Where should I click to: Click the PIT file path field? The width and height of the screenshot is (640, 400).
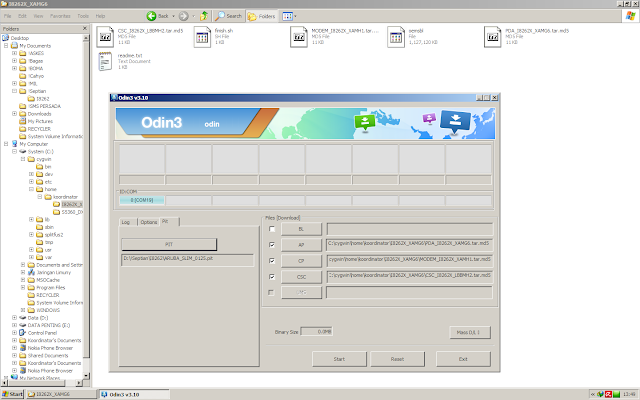187,260
